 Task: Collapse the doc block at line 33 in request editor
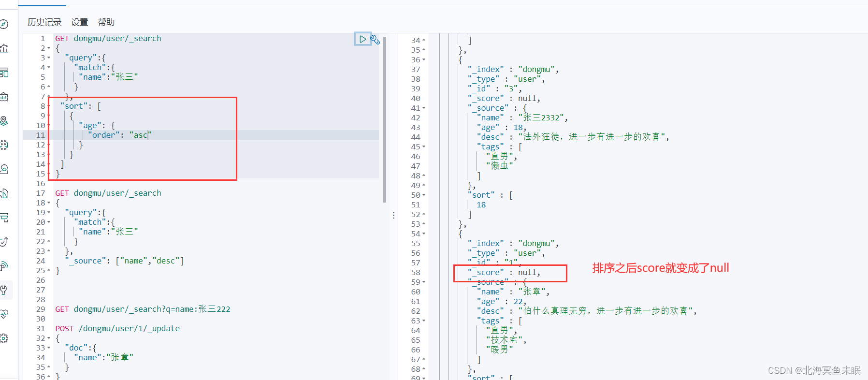click(49, 348)
